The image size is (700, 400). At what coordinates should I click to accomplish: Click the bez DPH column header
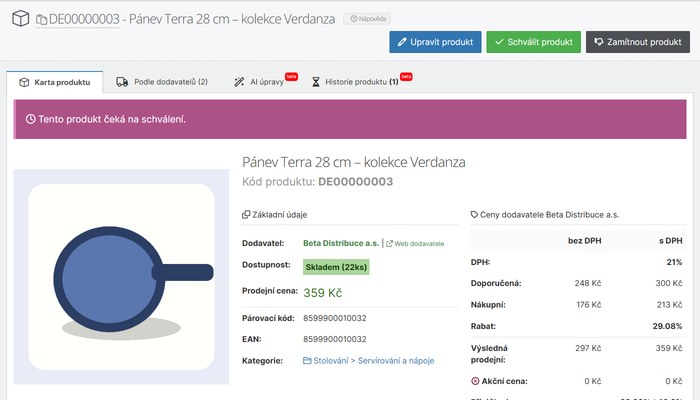point(584,241)
